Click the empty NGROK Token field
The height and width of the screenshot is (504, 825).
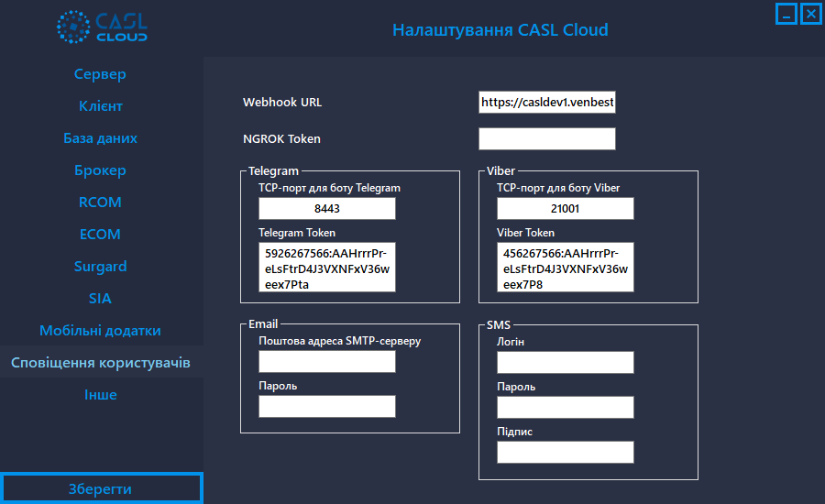pos(547,139)
